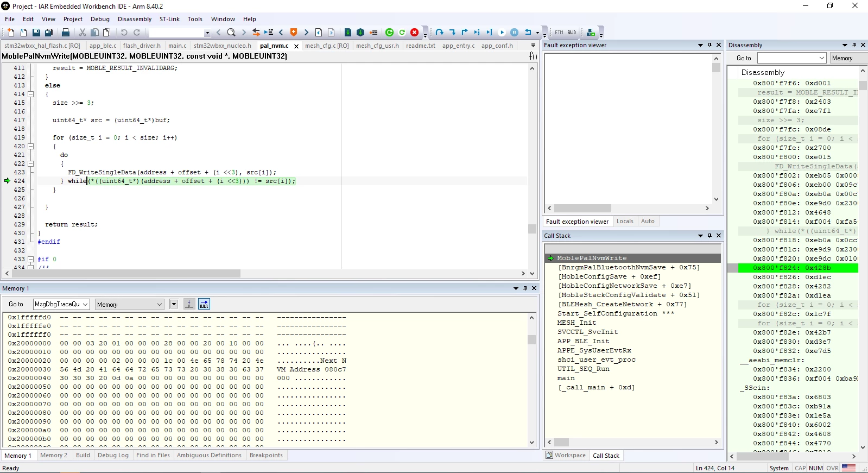This screenshot has height=473, width=868.
Task: Click the Run to Cursor icon
Action: pyautogui.click(x=490, y=33)
